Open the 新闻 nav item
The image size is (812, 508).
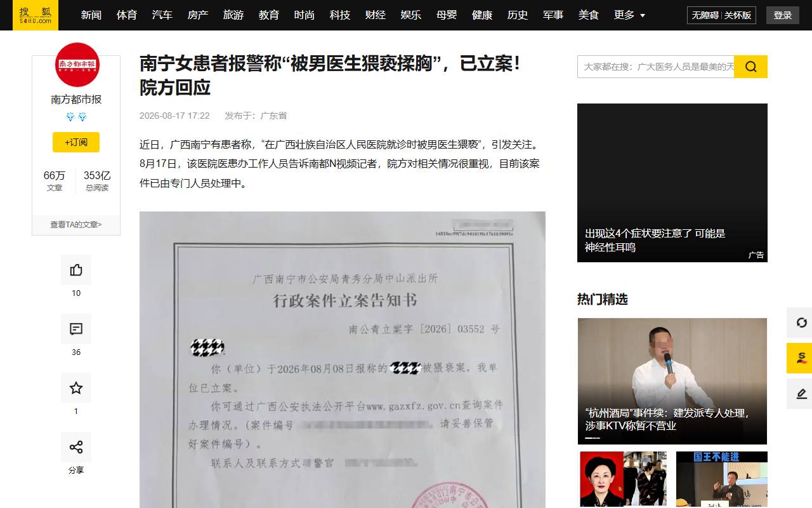click(91, 15)
